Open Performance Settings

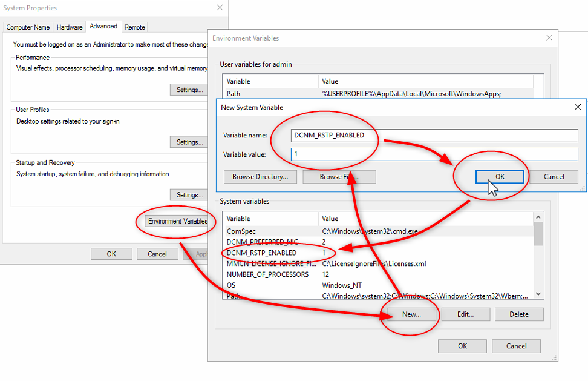point(189,90)
